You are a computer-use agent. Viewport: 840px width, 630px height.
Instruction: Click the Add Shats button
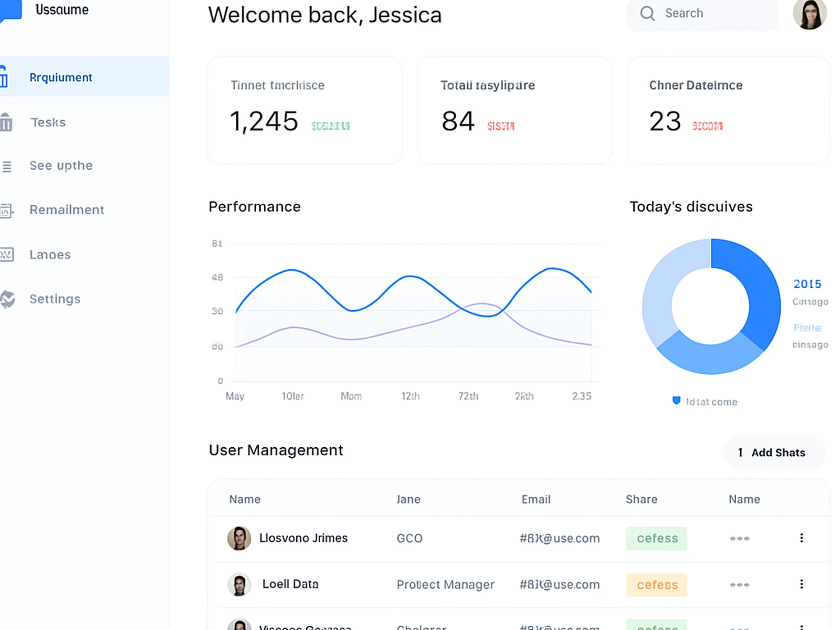pyautogui.click(x=774, y=452)
